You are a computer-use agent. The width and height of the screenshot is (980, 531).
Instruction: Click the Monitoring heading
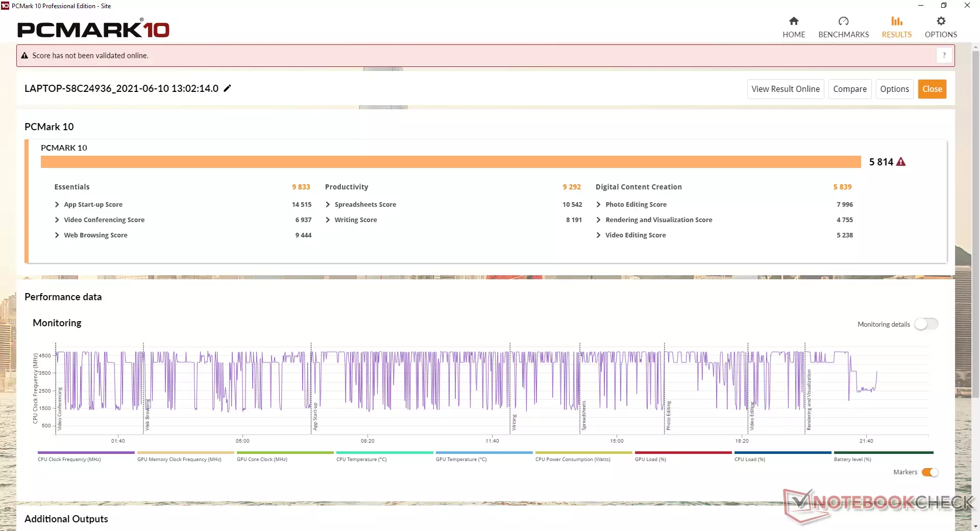point(57,323)
